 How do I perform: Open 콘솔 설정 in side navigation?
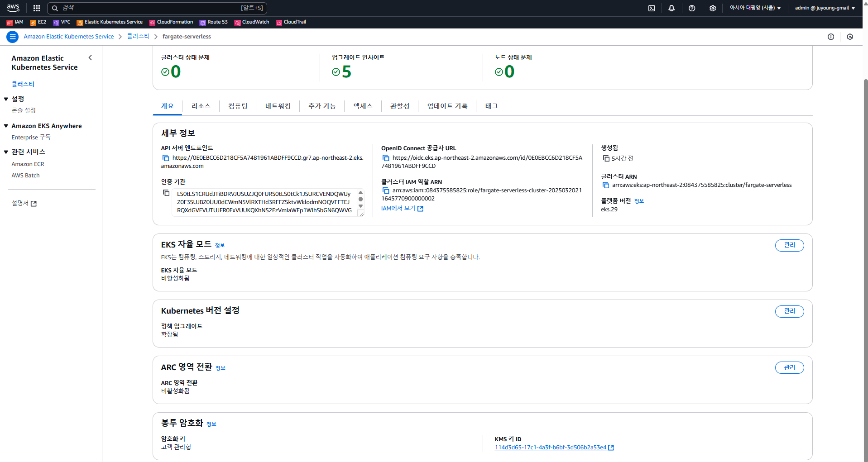(24, 110)
